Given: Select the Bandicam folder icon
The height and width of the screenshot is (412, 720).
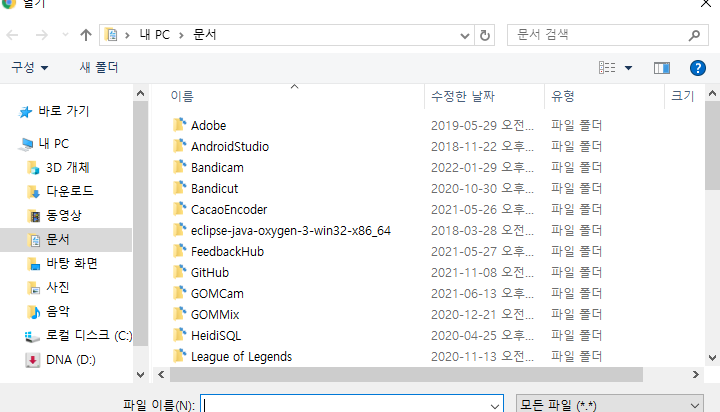Looking at the screenshot, I should (x=180, y=167).
